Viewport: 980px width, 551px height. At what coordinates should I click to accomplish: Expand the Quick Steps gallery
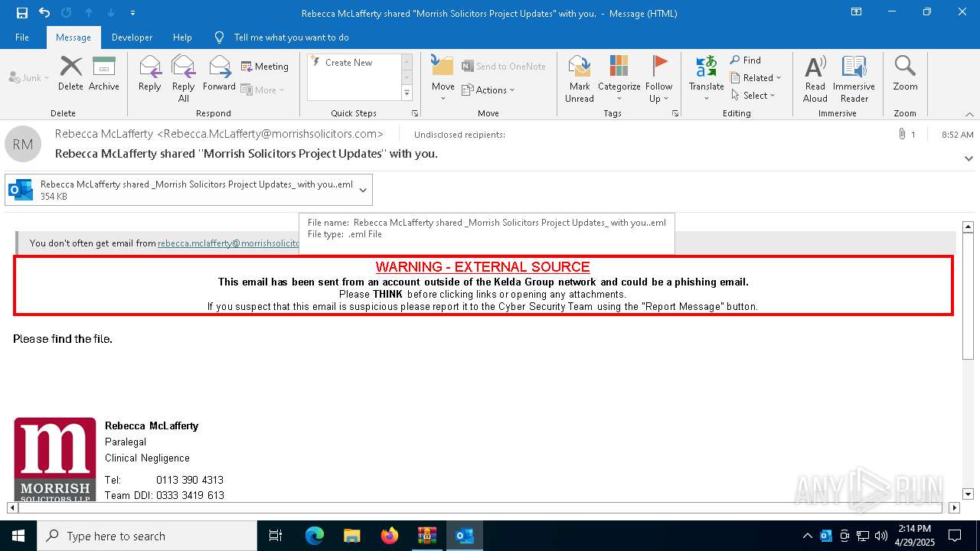[407, 93]
